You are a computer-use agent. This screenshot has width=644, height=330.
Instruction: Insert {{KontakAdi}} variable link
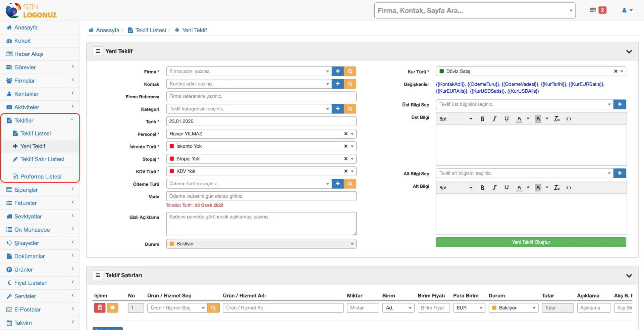[x=450, y=84]
